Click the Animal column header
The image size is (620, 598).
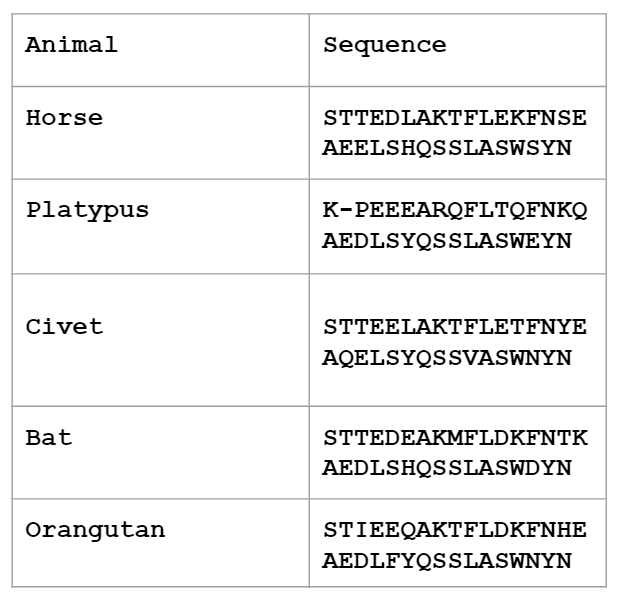(71, 45)
